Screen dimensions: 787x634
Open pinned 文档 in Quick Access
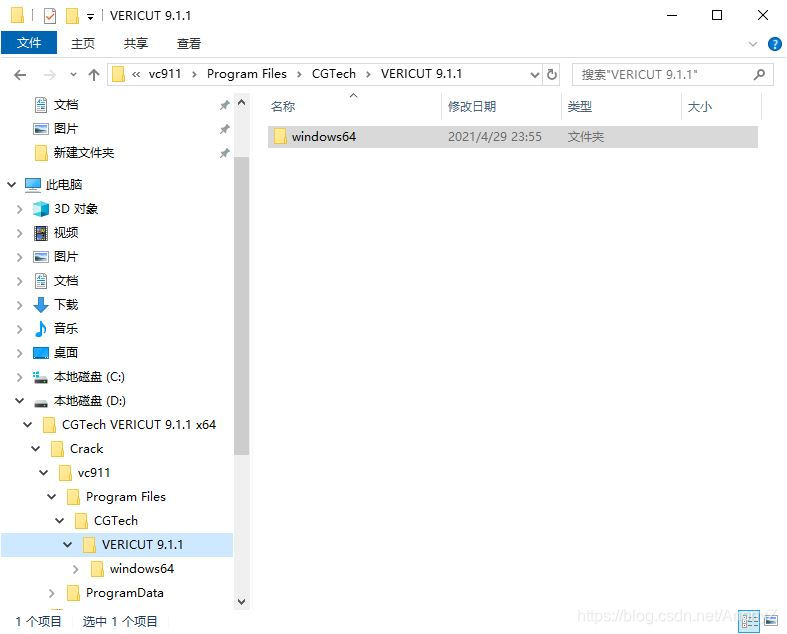(x=66, y=104)
